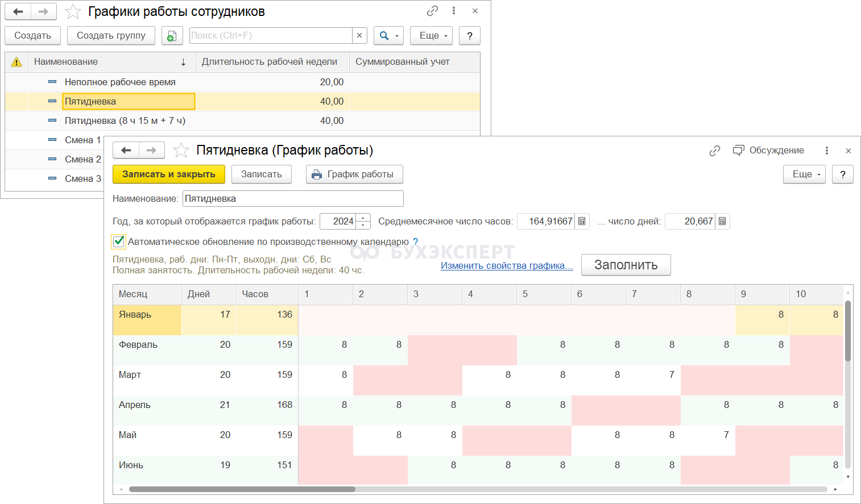
Task: Expand the Еще dropdown in the schedule form
Action: 804,174
